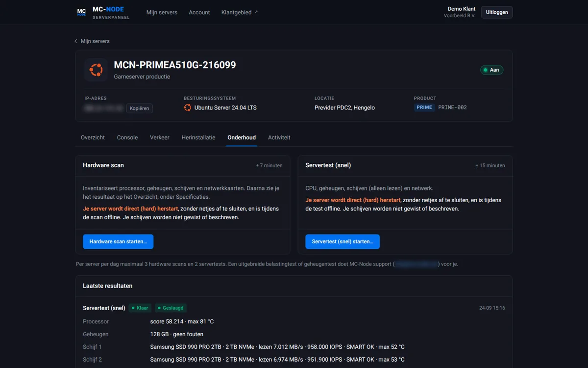
Task: Click processor result score 58.214
Action: (x=182, y=321)
